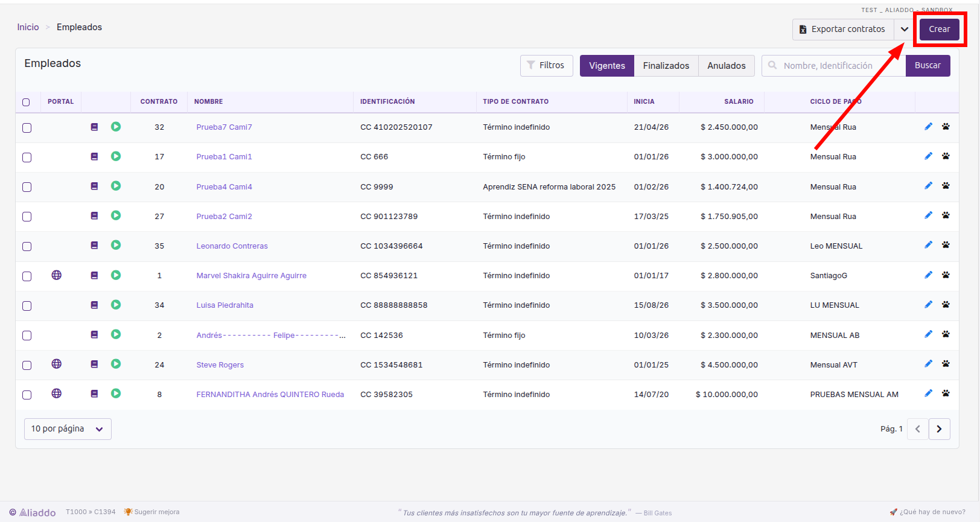This screenshot has height=522, width=980.
Task: Click the Buscar search button
Action: 927,65
